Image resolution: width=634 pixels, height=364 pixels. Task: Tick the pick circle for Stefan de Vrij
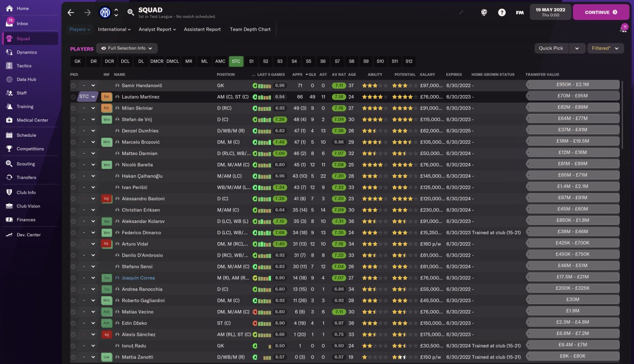[73, 119]
